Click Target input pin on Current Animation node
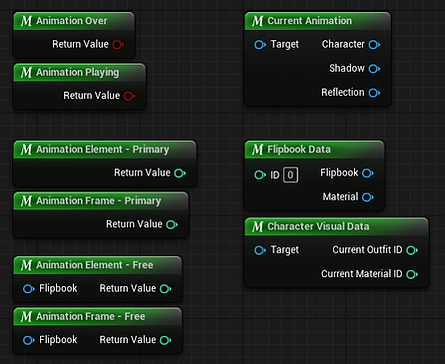 point(260,45)
